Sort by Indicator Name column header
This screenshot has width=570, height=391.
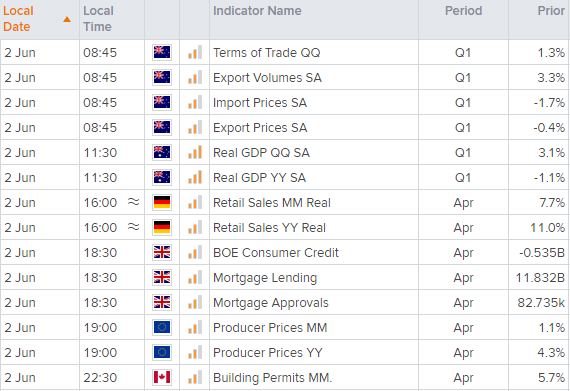tap(257, 11)
